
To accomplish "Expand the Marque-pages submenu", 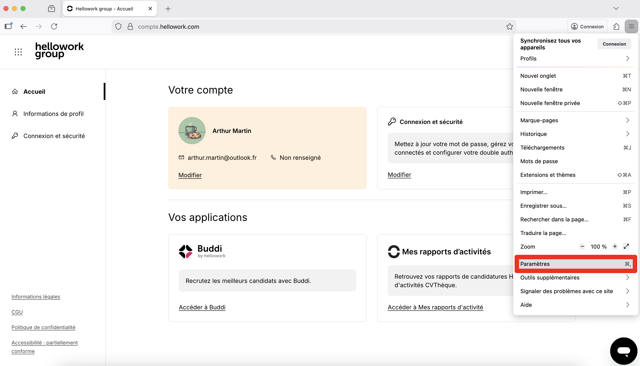I will tap(575, 120).
